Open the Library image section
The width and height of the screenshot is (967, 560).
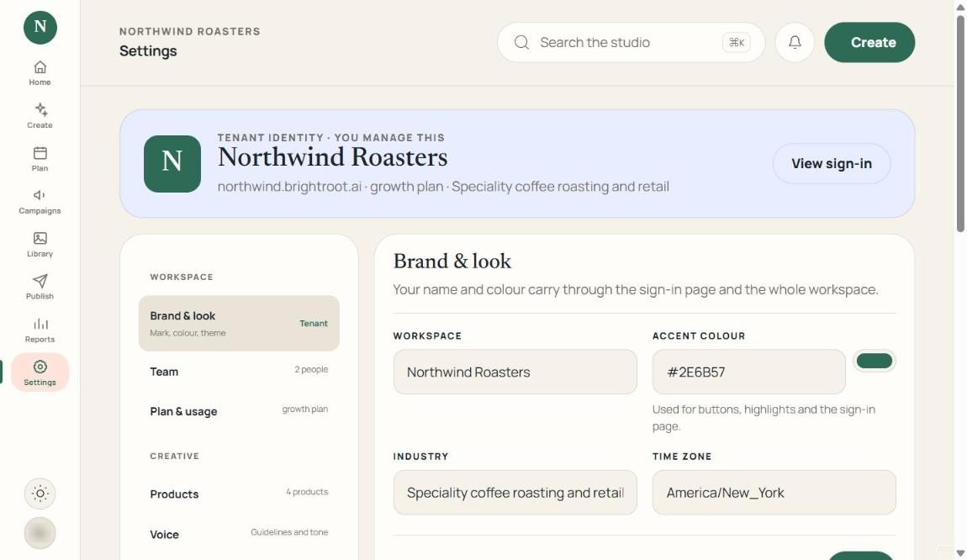40,244
